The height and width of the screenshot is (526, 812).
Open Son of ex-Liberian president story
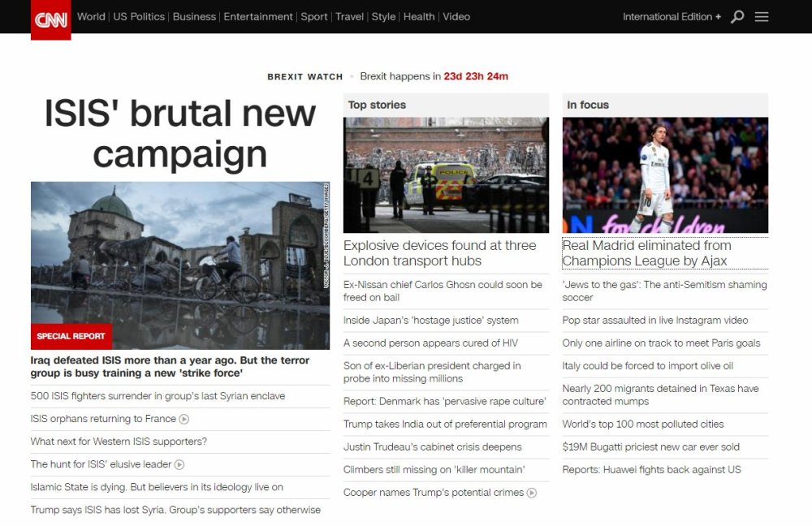coord(432,373)
